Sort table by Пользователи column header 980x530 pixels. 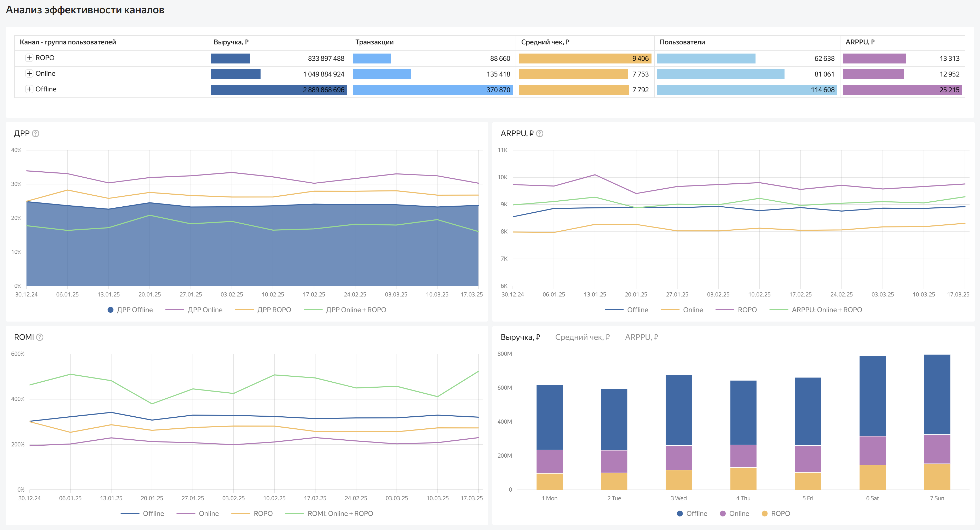682,42
